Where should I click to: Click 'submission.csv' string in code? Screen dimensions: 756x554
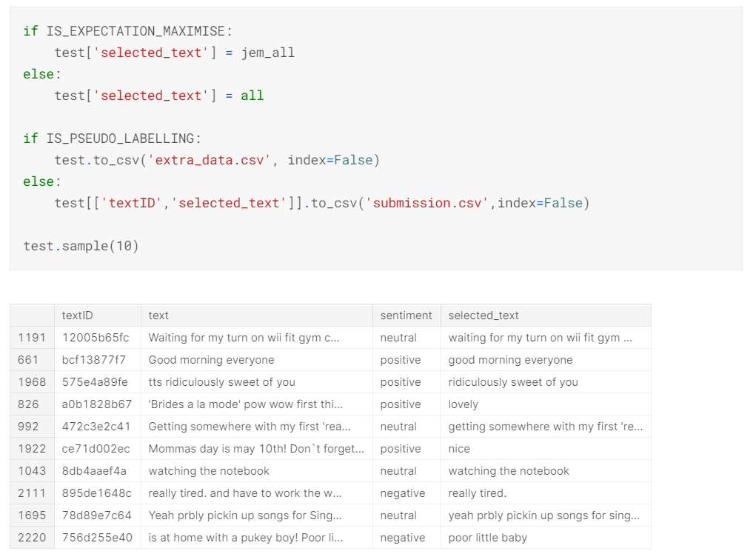pos(427,203)
